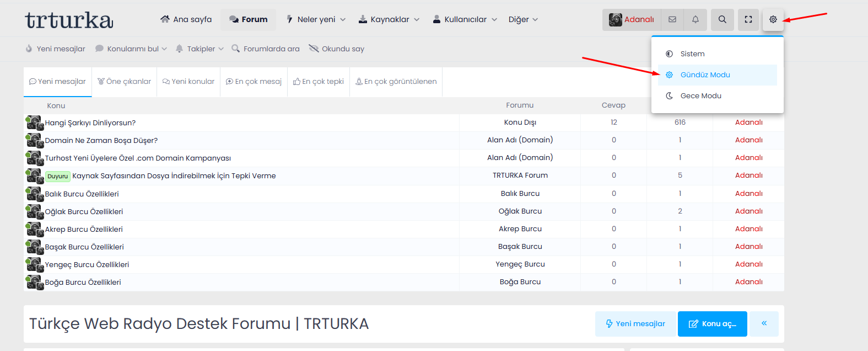868x351 pixels.
Task: Open the notifications bell icon
Action: click(696, 19)
